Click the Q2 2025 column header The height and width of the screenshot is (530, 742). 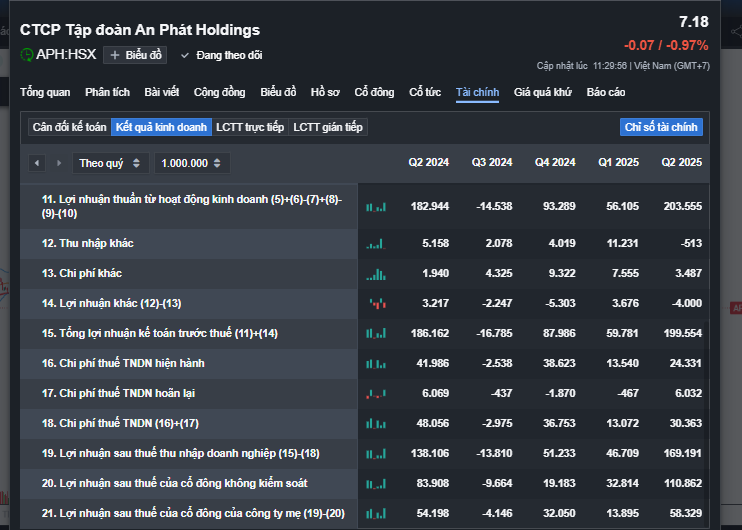pos(681,162)
